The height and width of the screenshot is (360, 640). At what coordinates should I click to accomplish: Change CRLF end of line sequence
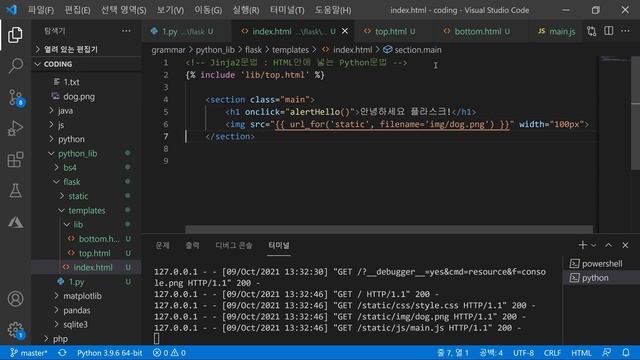[552, 353]
